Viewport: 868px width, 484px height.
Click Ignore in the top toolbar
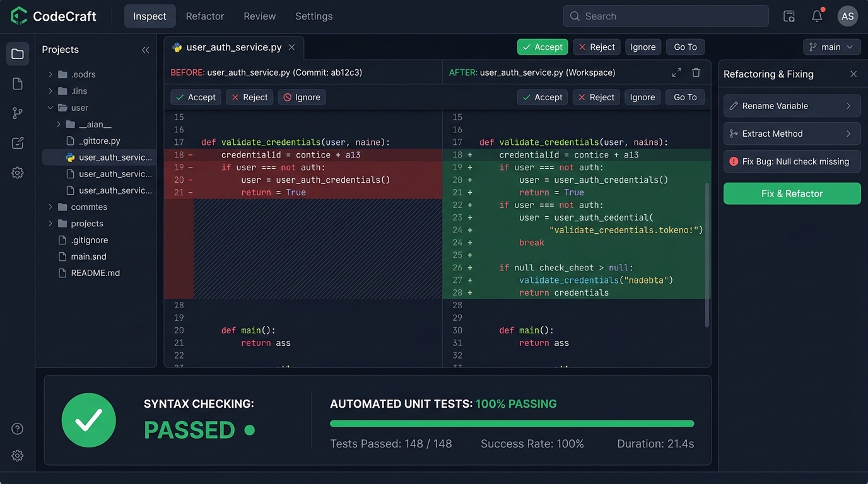pyautogui.click(x=643, y=47)
